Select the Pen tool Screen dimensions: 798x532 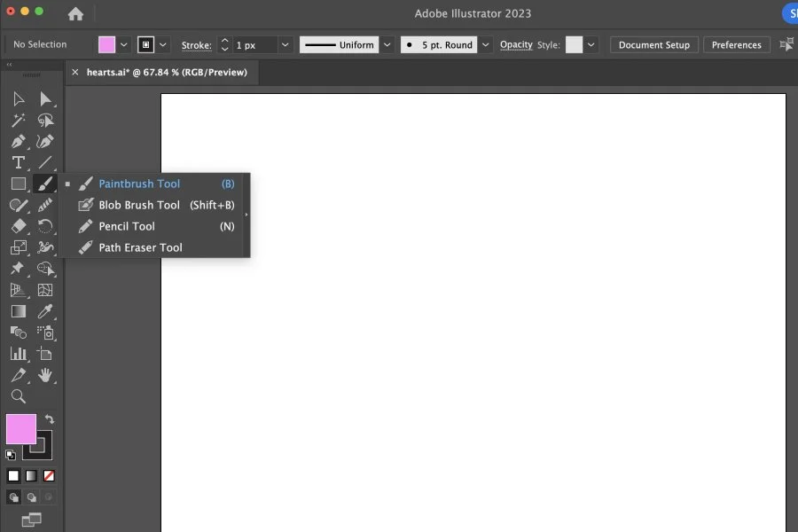tap(19, 141)
